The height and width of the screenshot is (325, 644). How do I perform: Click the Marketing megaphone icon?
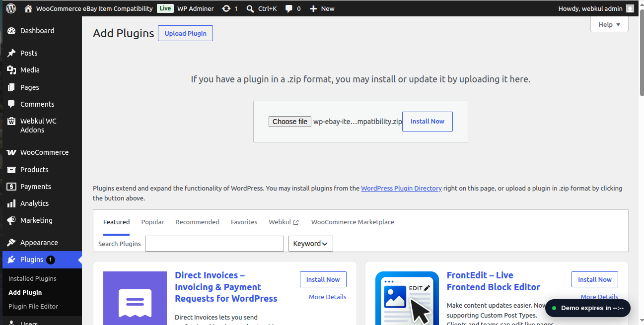click(x=11, y=220)
